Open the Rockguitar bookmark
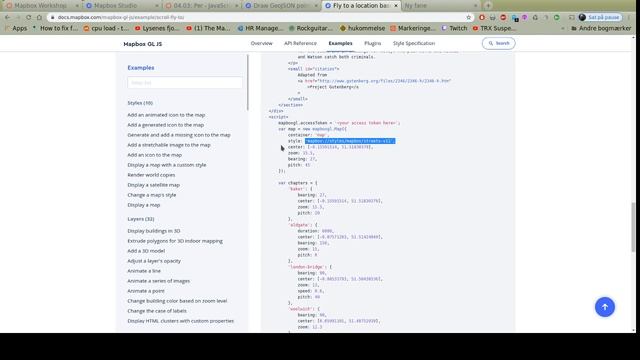This screenshot has width=640, height=360. coord(310,28)
